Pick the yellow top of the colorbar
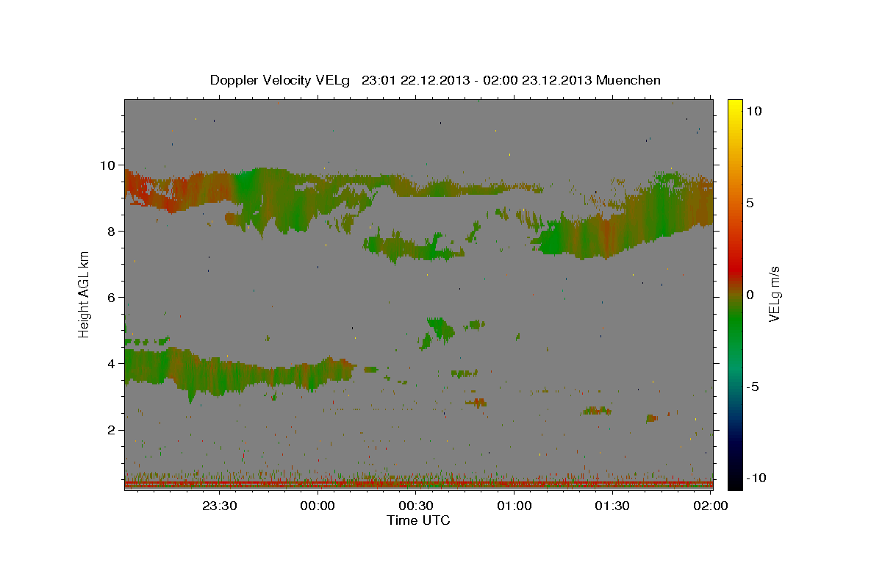882x588 pixels. (x=734, y=104)
